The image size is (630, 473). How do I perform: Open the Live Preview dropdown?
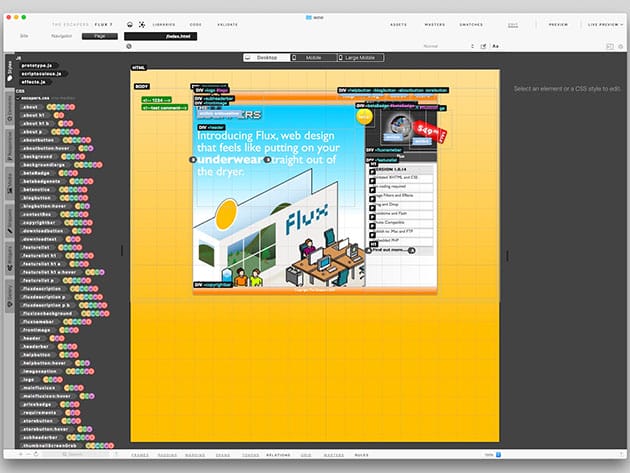(603, 22)
